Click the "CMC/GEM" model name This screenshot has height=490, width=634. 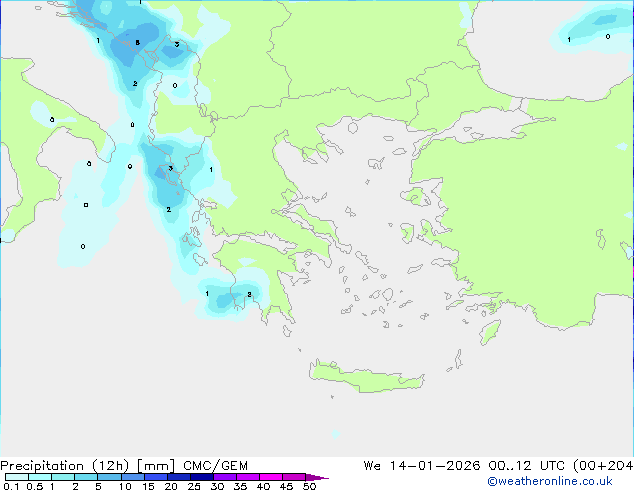tap(216, 466)
